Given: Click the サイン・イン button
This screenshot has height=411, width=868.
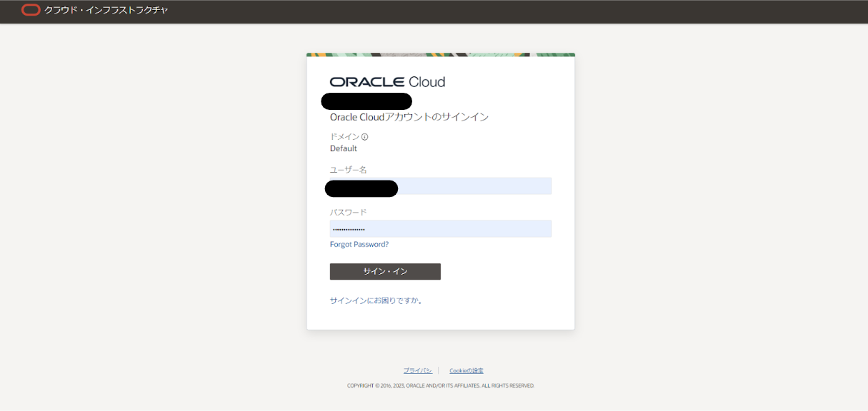Looking at the screenshot, I should pos(385,272).
